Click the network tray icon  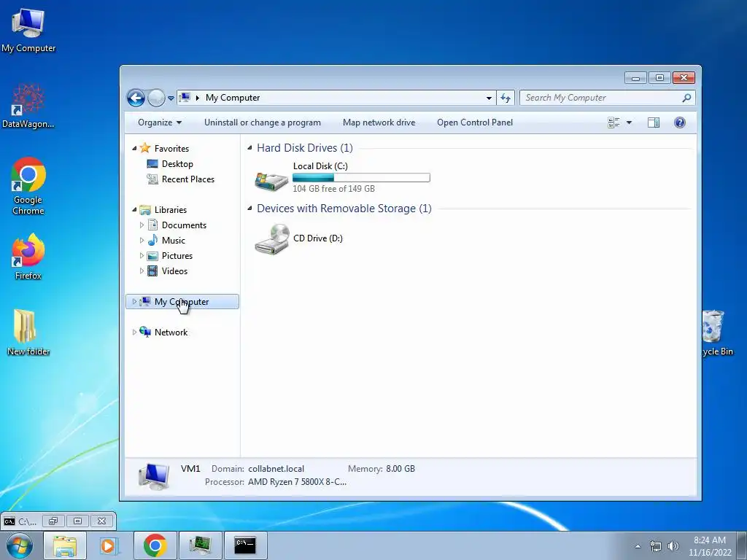pyautogui.click(x=656, y=546)
